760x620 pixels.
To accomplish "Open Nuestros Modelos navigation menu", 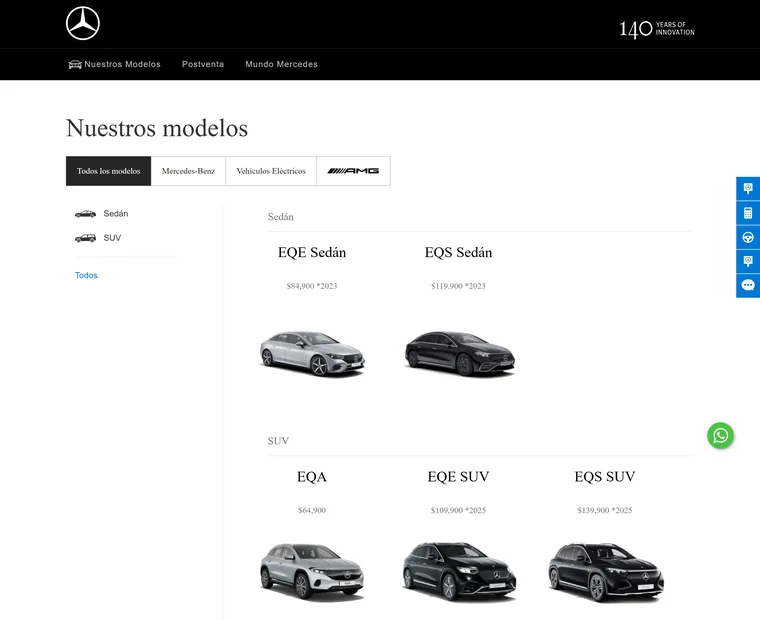I will click(x=122, y=64).
